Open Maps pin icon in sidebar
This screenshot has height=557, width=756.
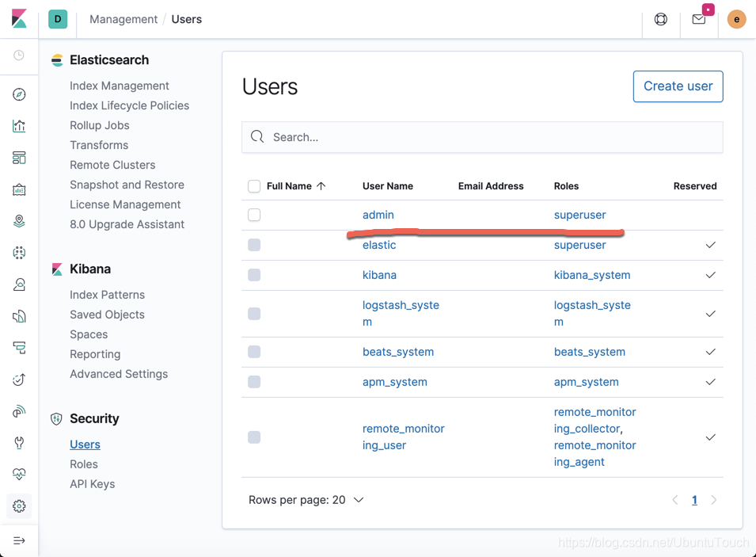[19, 221]
